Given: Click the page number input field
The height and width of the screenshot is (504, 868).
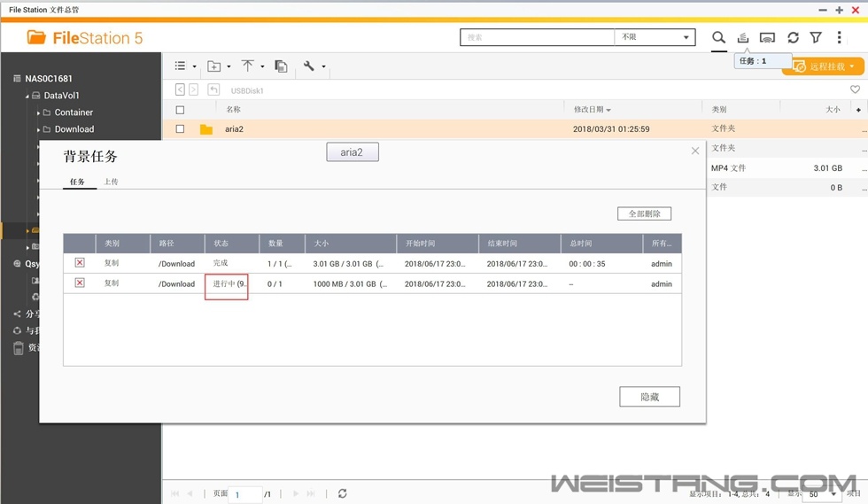Looking at the screenshot, I should tap(244, 494).
